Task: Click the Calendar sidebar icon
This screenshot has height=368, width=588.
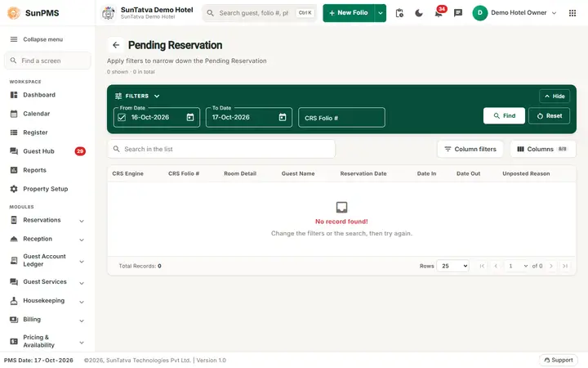Action: (14, 114)
